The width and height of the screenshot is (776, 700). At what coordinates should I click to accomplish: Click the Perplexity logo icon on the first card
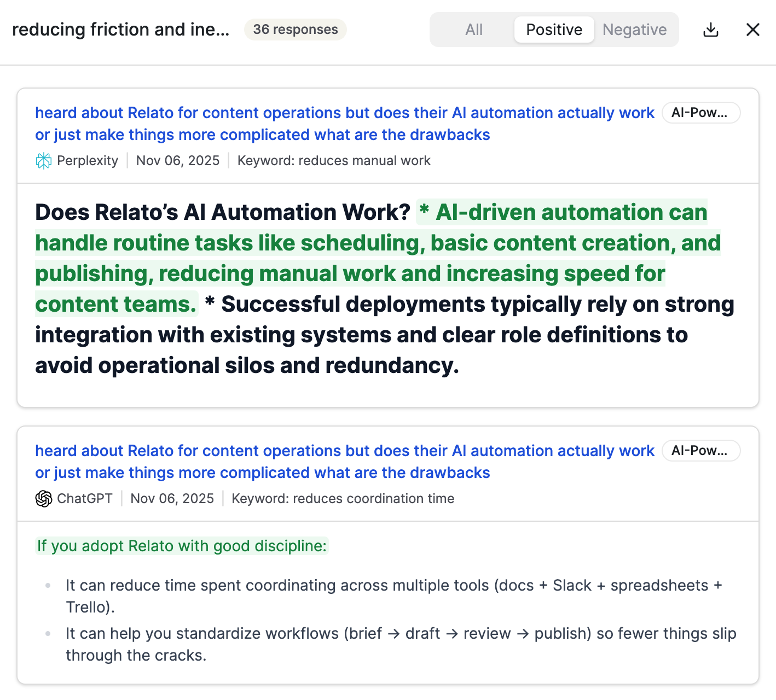tap(43, 160)
